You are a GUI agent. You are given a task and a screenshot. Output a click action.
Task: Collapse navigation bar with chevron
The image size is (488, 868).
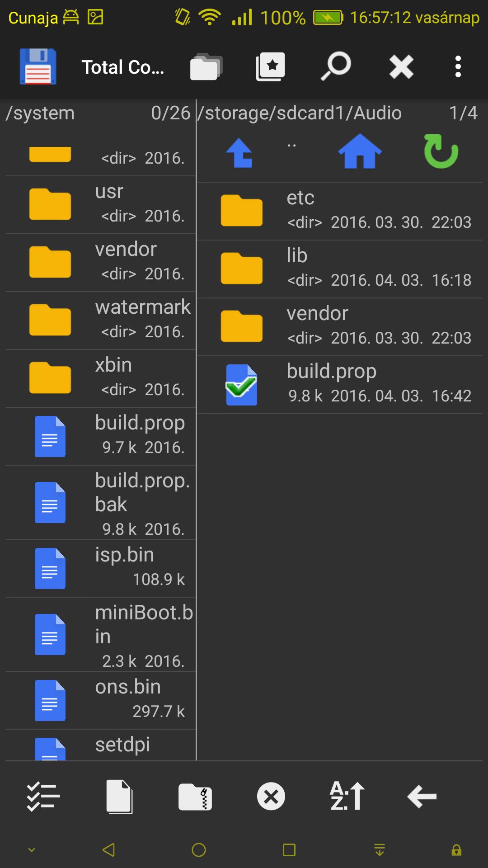tap(32, 850)
